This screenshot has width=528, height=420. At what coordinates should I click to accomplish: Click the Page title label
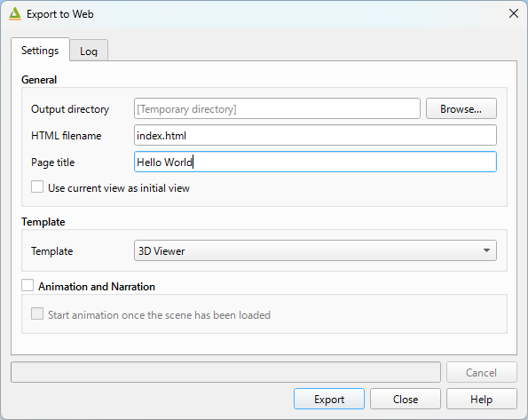coord(53,162)
